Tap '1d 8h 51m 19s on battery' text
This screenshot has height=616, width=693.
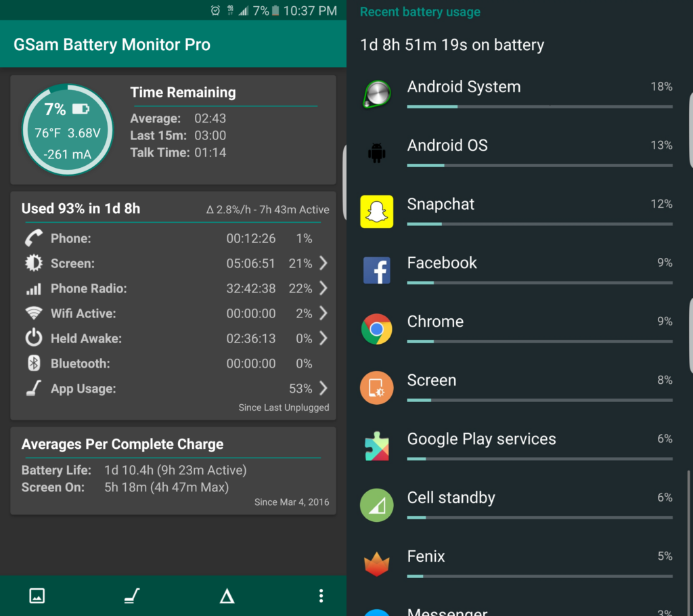coord(452,45)
